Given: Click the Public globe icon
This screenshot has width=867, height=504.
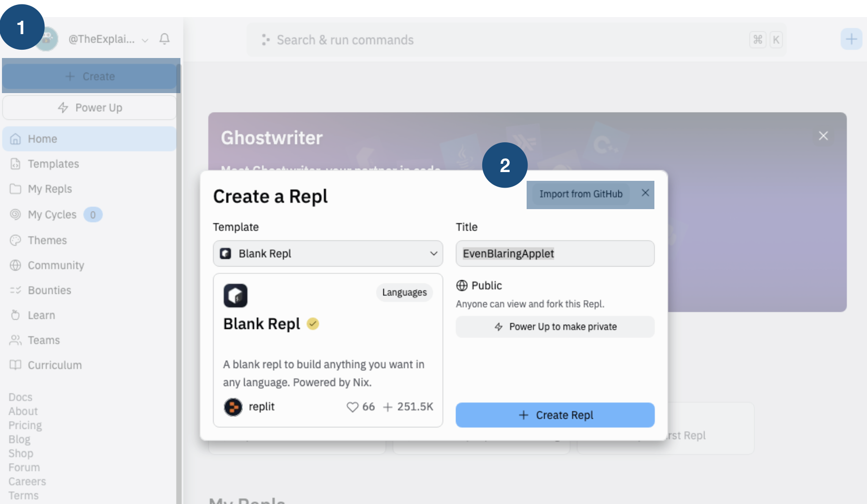Looking at the screenshot, I should (x=462, y=286).
